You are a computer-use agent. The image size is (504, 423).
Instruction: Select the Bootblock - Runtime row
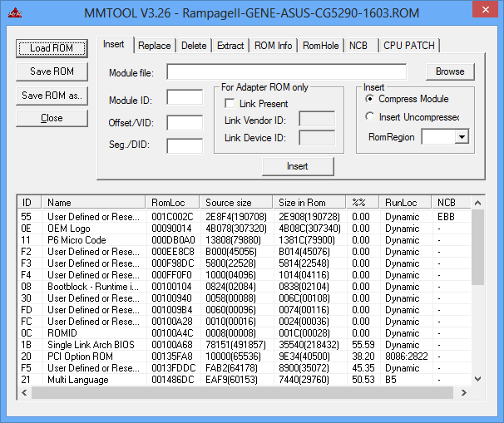245,287
